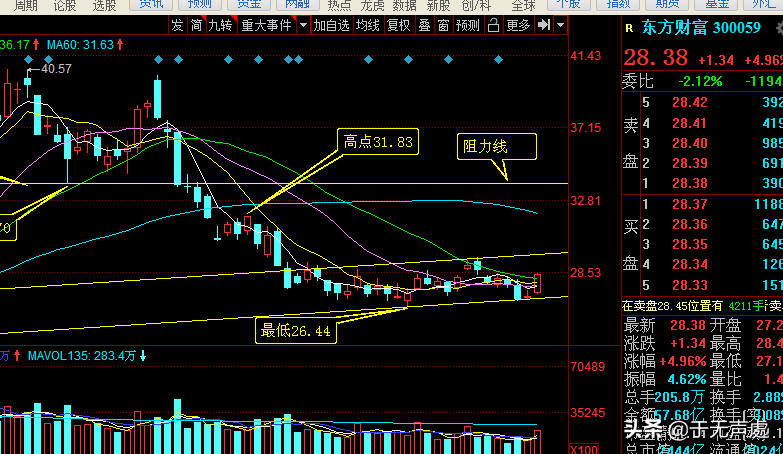Open 新股 new stocks menu
Screen dimensions: 783x454
tap(438, 5)
